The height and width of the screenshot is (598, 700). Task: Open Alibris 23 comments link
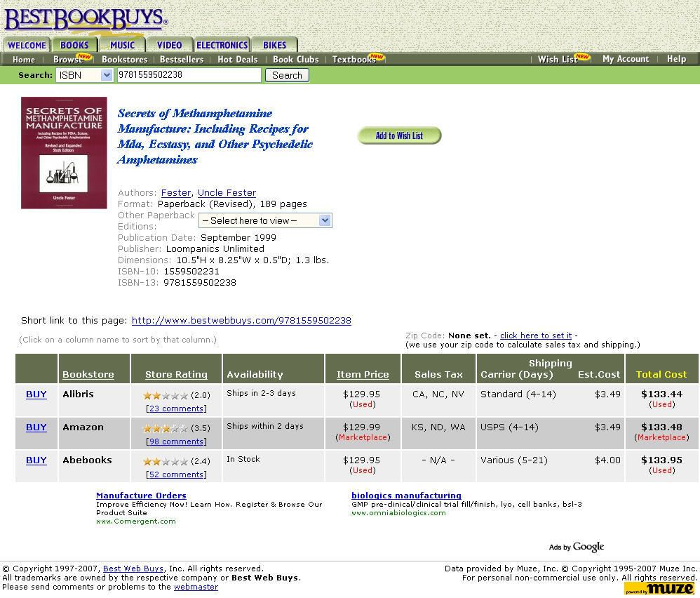(x=176, y=408)
